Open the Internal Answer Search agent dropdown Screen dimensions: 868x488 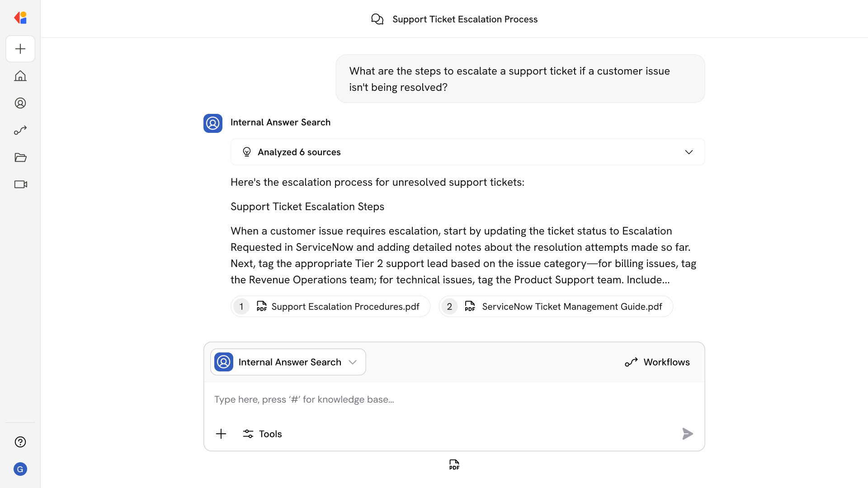(x=288, y=362)
